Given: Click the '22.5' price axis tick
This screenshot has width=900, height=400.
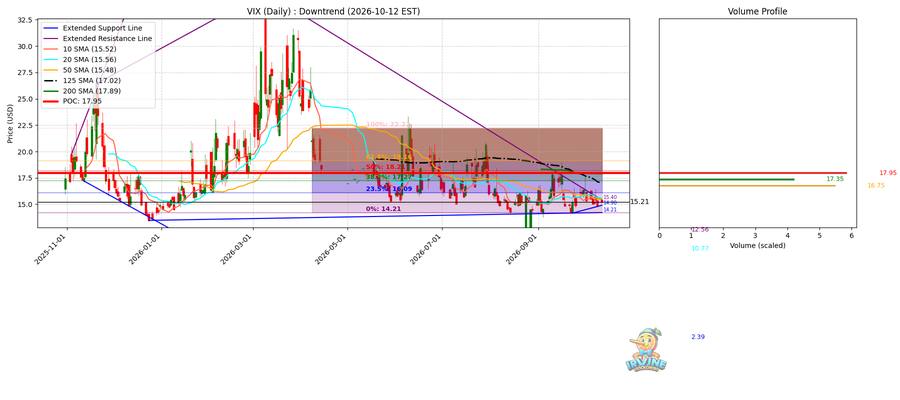Looking at the screenshot, I should coord(24,125).
